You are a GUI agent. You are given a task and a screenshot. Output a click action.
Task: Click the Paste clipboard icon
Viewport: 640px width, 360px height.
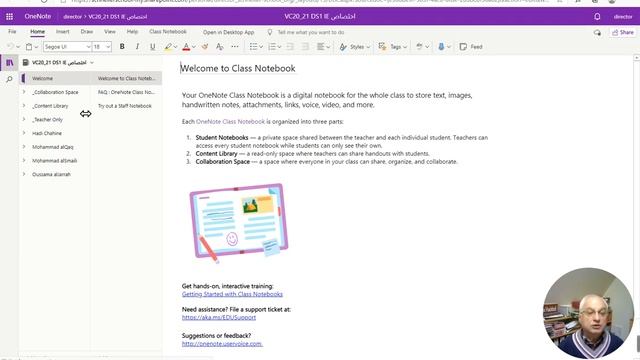click(x=29, y=47)
